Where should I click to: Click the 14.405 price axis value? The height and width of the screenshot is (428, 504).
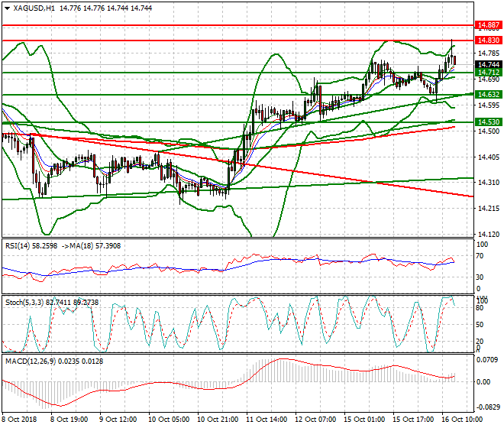(x=489, y=157)
